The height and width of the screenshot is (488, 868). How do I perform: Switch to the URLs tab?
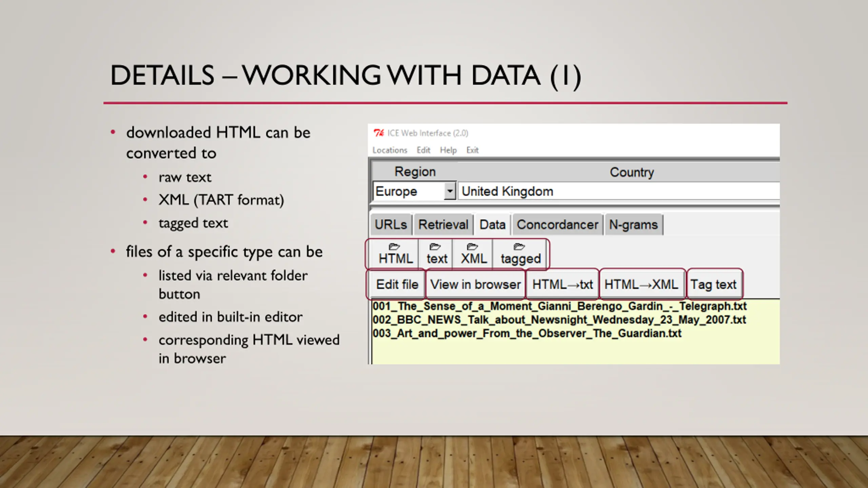391,224
